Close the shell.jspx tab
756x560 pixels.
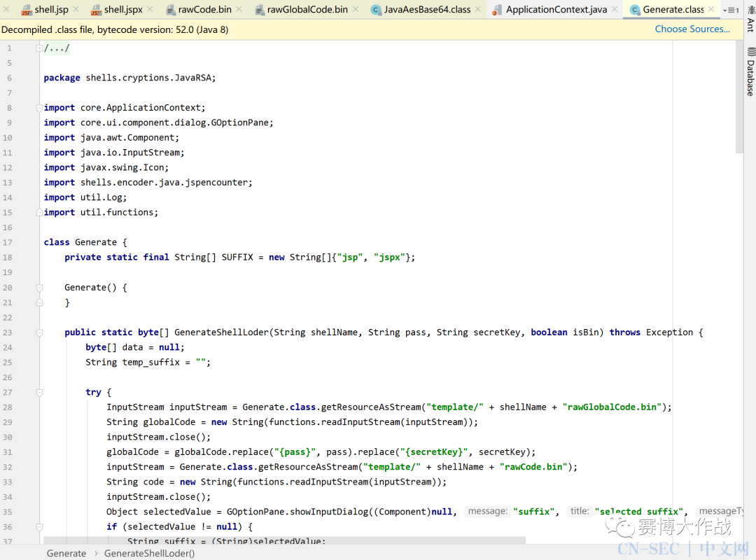[x=150, y=9]
